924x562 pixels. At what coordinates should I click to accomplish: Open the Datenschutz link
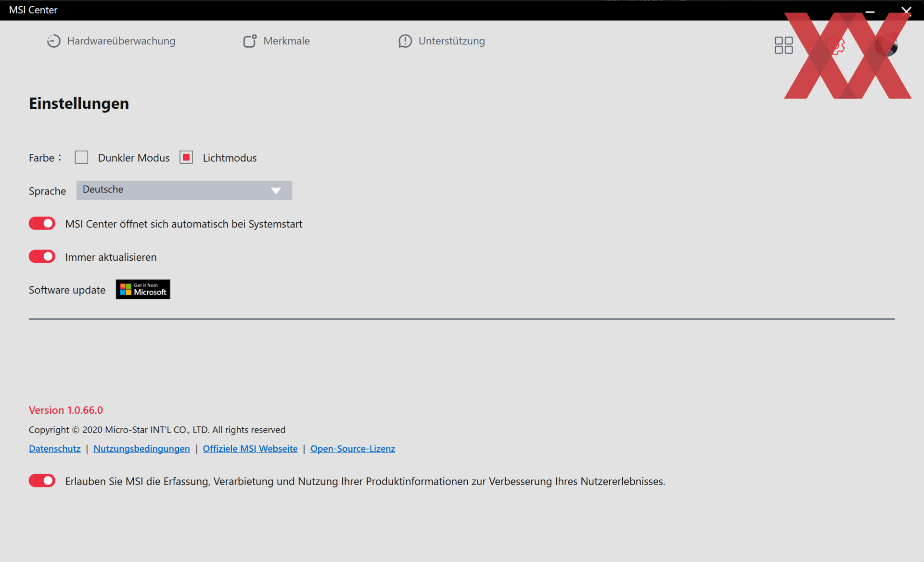pyautogui.click(x=54, y=448)
